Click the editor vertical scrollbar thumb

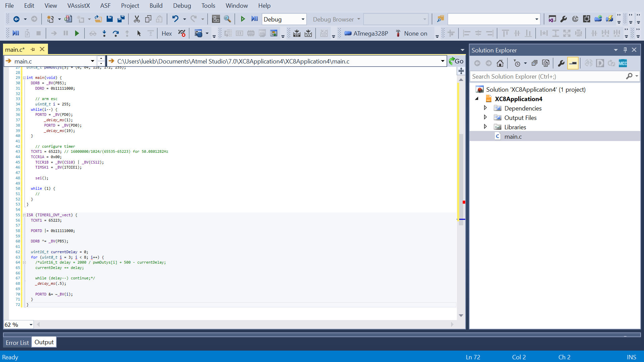click(461, 179)
